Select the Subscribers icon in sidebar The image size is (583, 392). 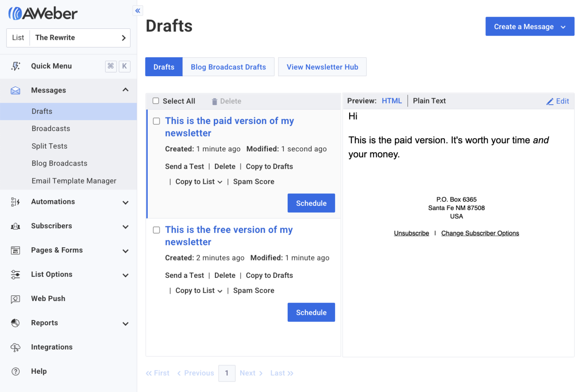pos(16,226)
